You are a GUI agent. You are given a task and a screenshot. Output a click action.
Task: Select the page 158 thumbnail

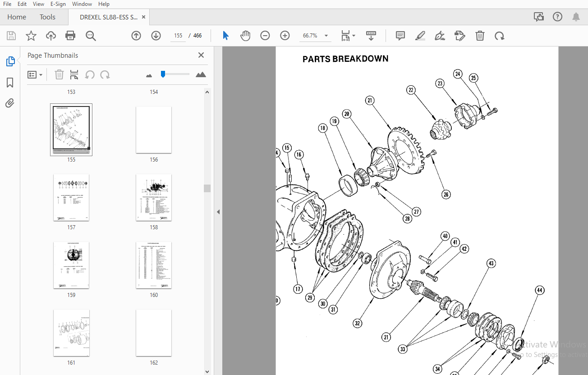click(154, 198)
